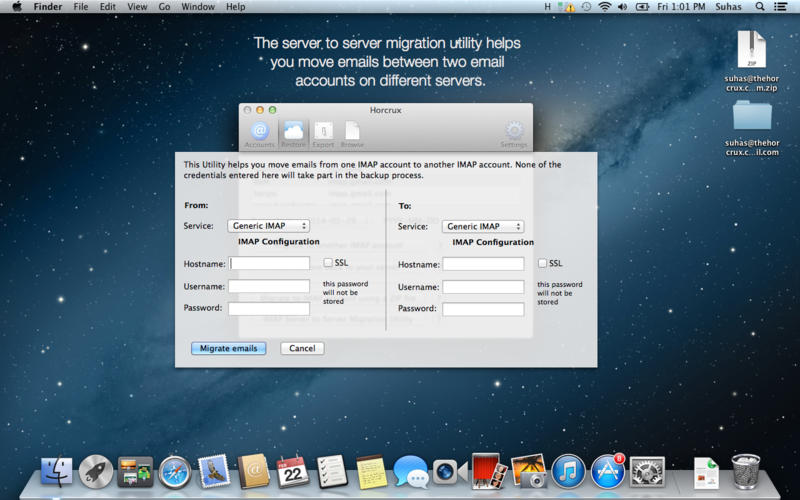Open Horcrux Settings gear icon

click(x=514, y=135)
